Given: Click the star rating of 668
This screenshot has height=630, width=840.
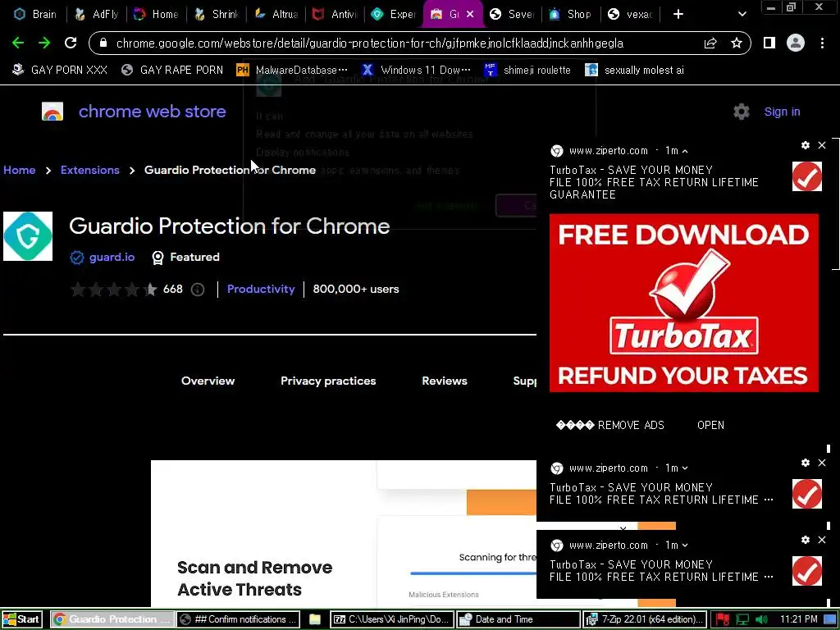Looking at the screenshot, I should tap(114, 290).
